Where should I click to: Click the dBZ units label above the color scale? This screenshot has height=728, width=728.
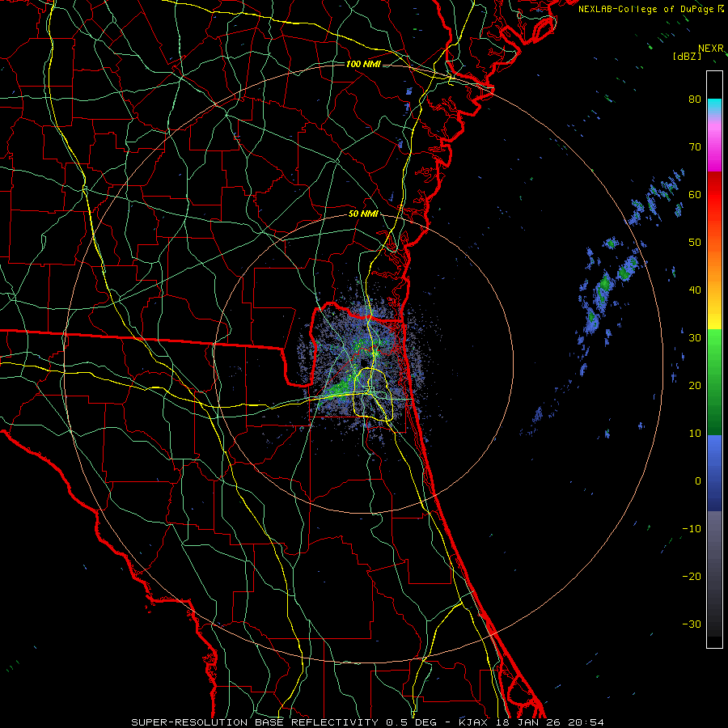(687, 56)
